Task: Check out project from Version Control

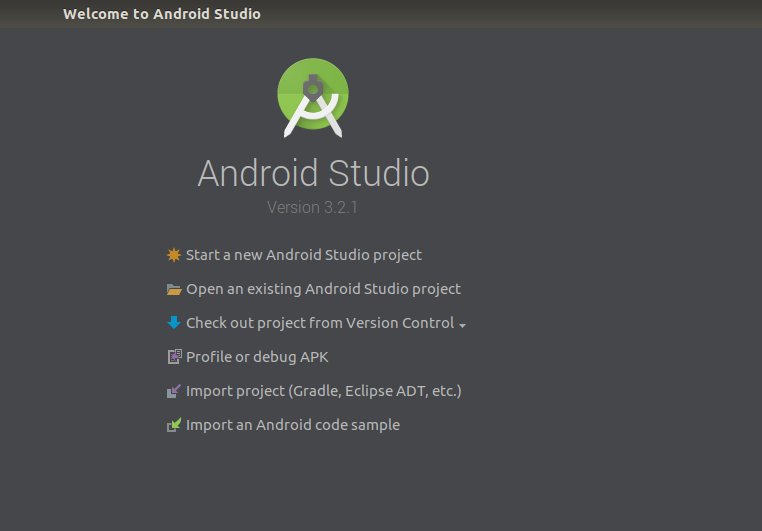Action: pos(320,323)
